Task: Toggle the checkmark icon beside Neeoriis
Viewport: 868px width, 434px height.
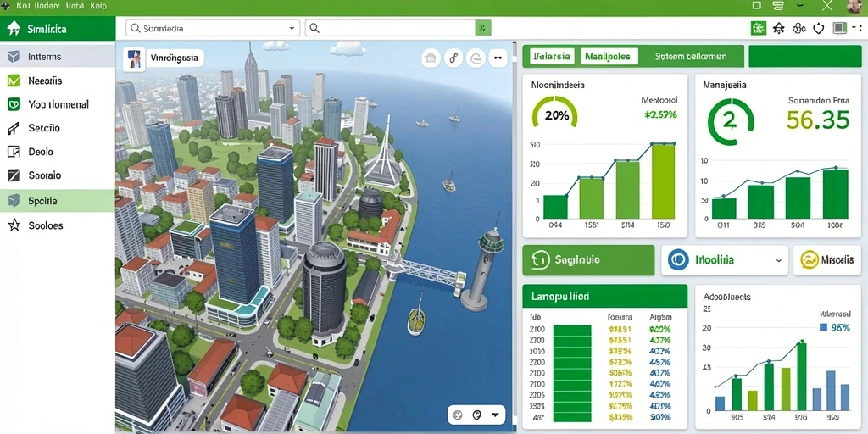Action: pyautogui.click(x=14, y=81)
